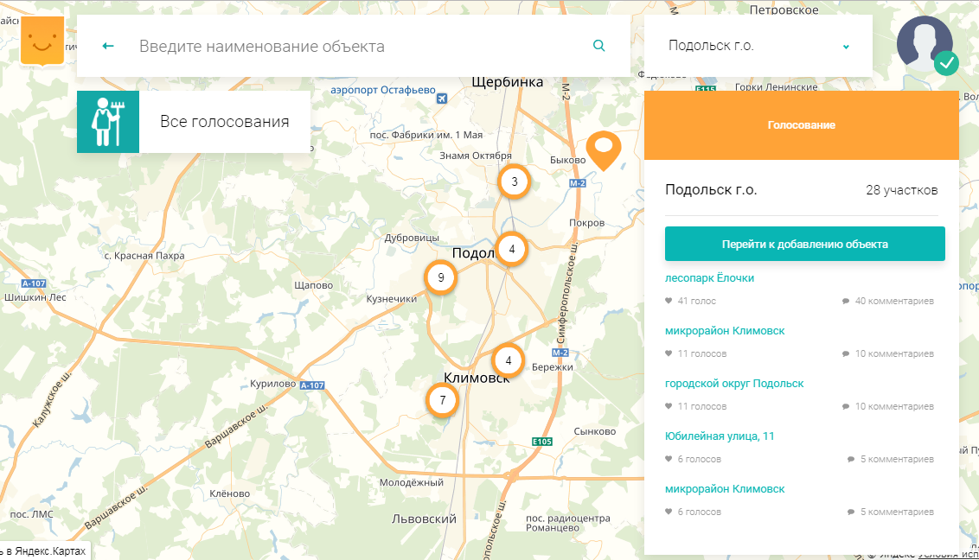Expand the Подольск г.о. district dropdown
The height and width of the screenshot is (560, 979).
point(744,46)
